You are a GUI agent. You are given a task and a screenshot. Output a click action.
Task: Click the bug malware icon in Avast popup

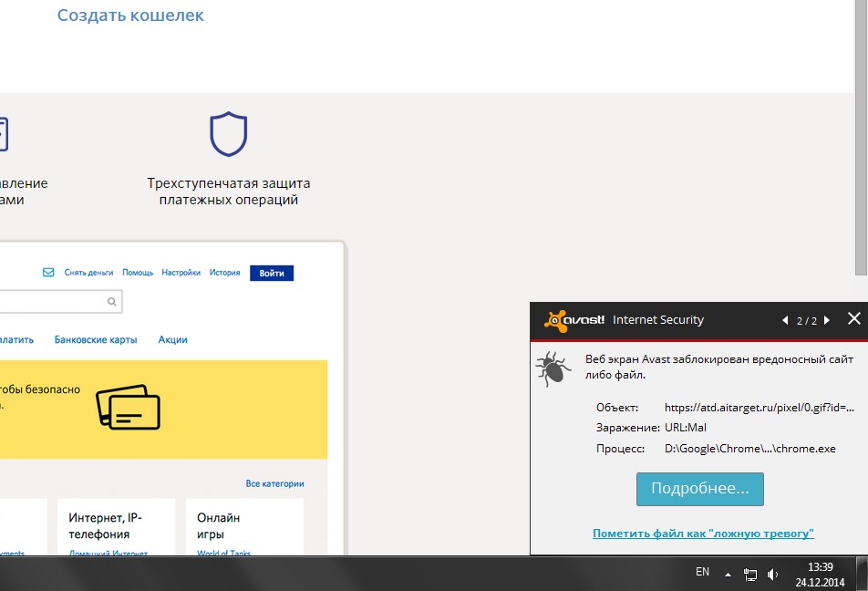553,368
